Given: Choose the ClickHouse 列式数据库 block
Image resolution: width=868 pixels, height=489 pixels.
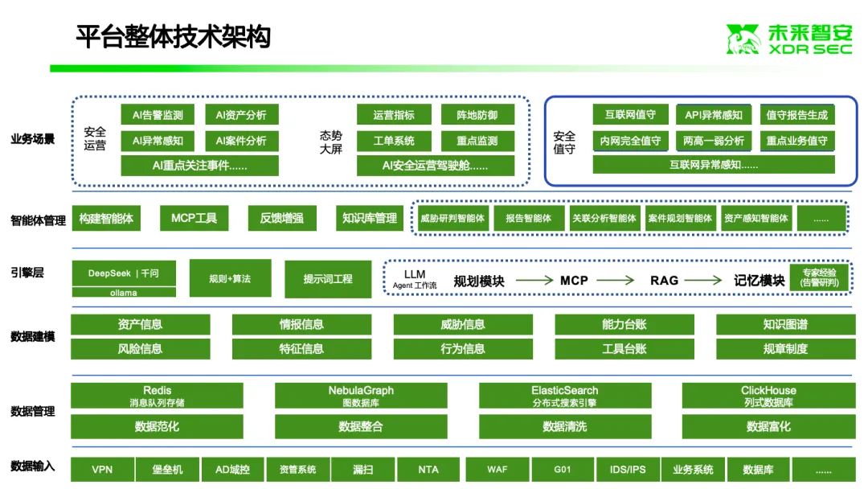Looking at the screenshot, I should (768, 396).
